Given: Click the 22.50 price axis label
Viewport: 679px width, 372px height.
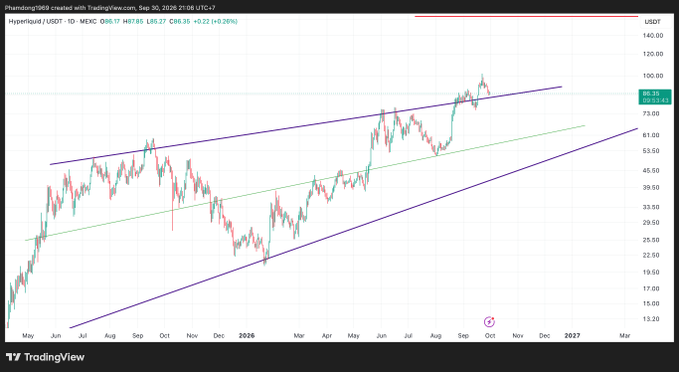Looking at the screenshot, I should click(651, 255).
